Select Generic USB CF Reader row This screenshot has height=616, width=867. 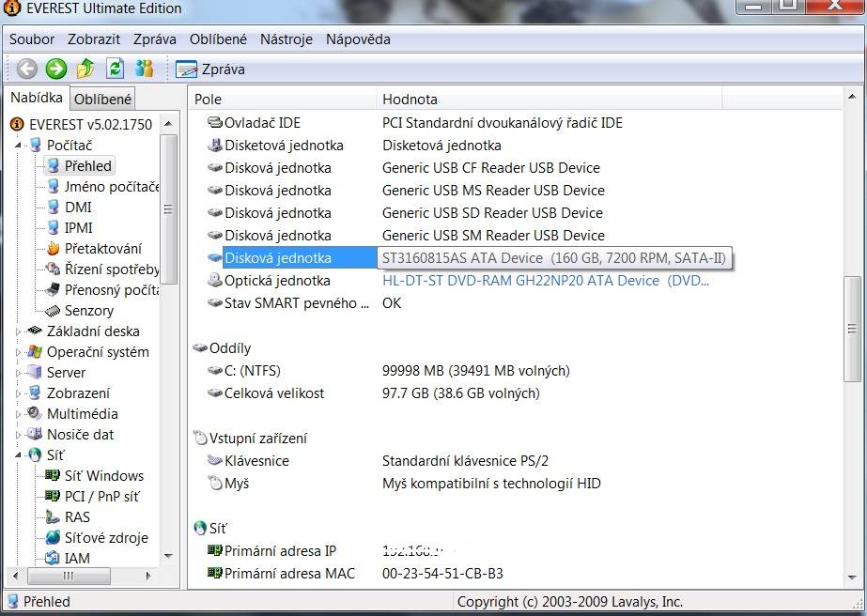coord(404,168)
